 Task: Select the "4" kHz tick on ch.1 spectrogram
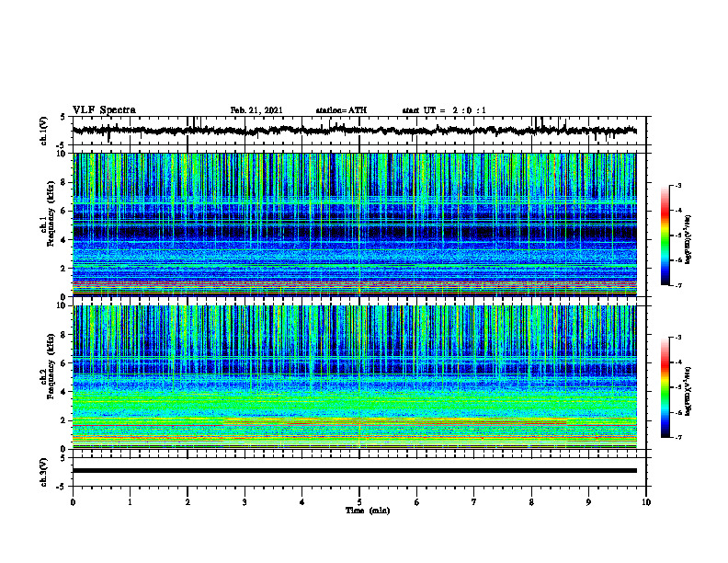point(63,240)
